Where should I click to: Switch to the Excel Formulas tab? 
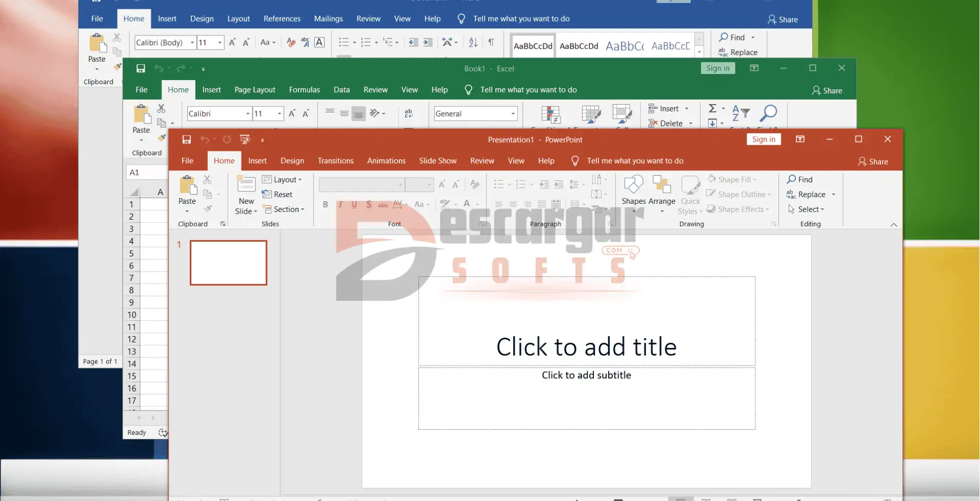click(x=304, y=90)
